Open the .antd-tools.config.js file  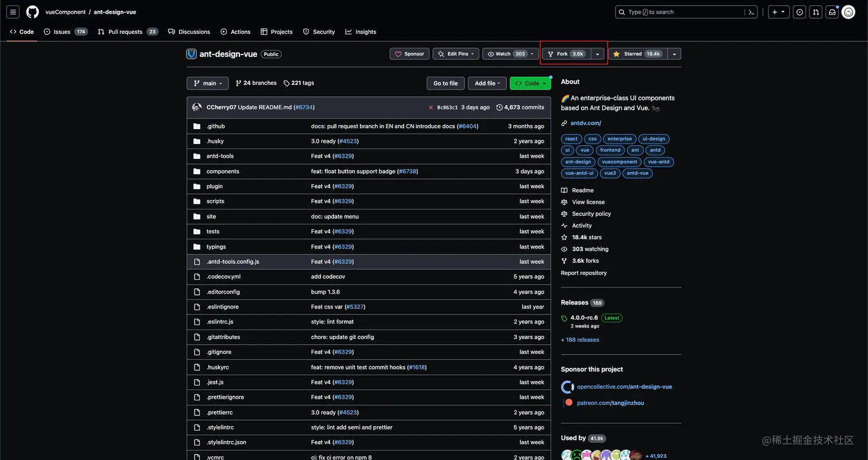[x=232, y=262]
